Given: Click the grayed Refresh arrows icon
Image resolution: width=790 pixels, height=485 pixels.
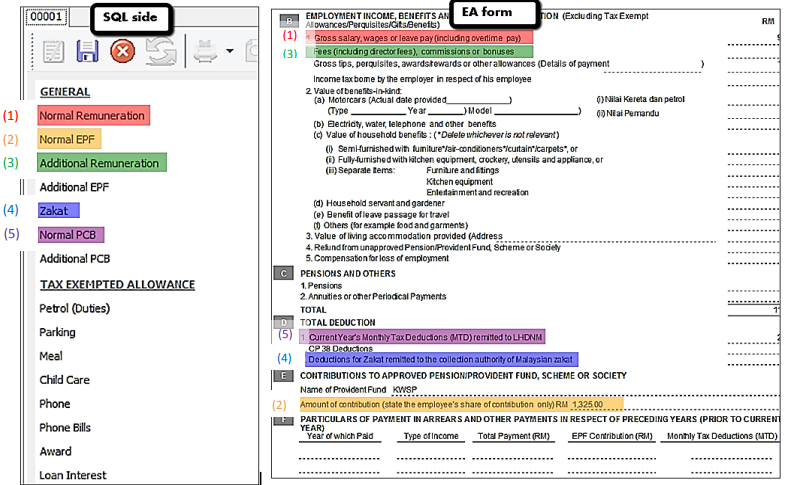Looking at the screenshot, I should pyautogui.click(x=160, y=52).
